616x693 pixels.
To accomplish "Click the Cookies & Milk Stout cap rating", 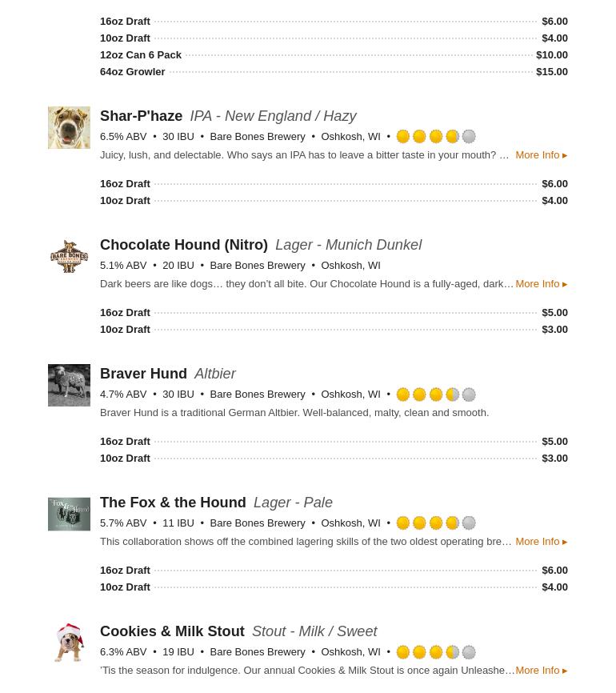I will (x=436, y=652).
